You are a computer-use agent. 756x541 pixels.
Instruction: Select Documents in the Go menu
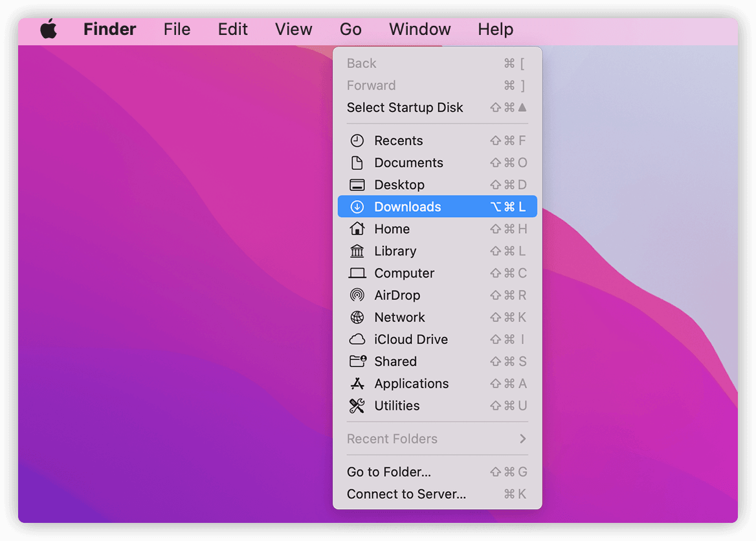pyautogui.click(x=438, y=163)
